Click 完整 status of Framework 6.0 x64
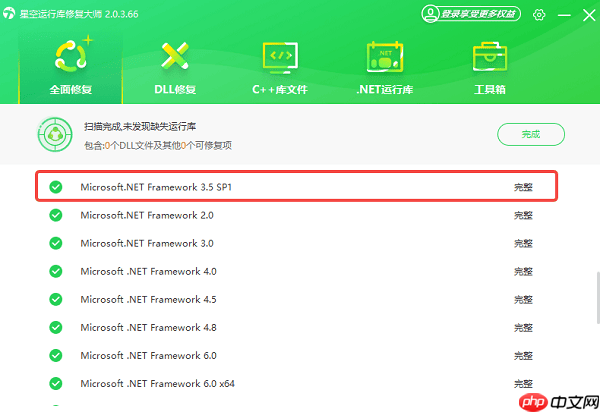 pyautogui.click(x=523, y=383)
